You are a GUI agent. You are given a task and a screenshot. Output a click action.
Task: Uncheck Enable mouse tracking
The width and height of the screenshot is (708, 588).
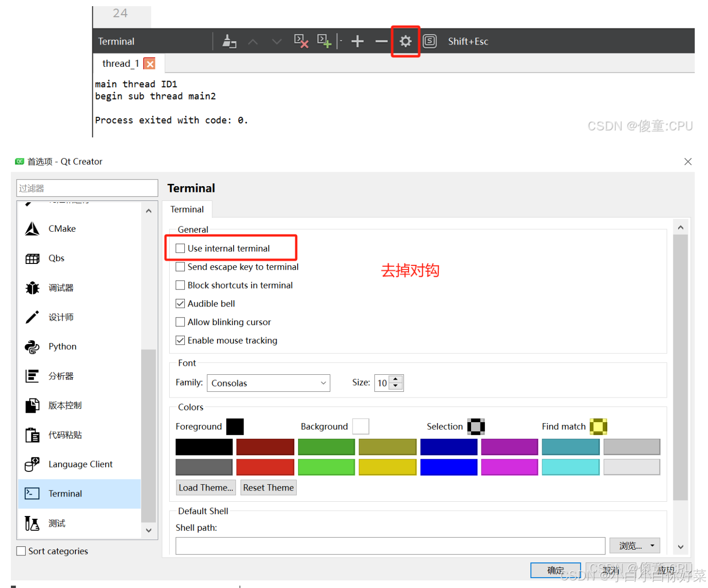pyautogui.click(x=180, y=340)
